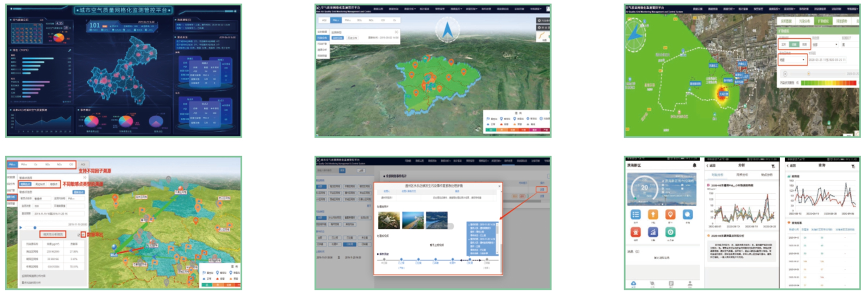Open the purple bar chart statistics icon
Image resolution: width=868 pixels, height=299 pixels.
pyautogui.click(x=653, y=232)
